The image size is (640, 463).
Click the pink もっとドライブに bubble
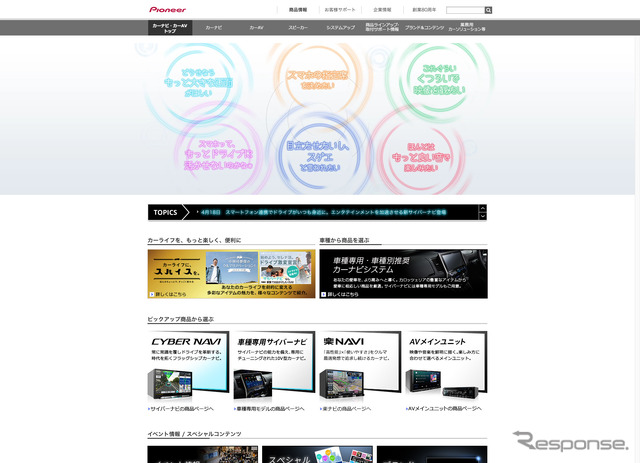218,155
